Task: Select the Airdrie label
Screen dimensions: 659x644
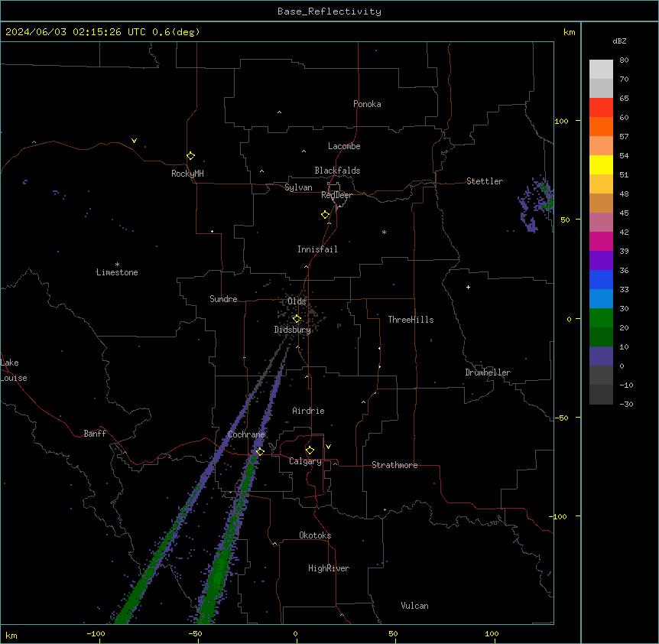Action: pyautogui.click(x=308, y=411)
